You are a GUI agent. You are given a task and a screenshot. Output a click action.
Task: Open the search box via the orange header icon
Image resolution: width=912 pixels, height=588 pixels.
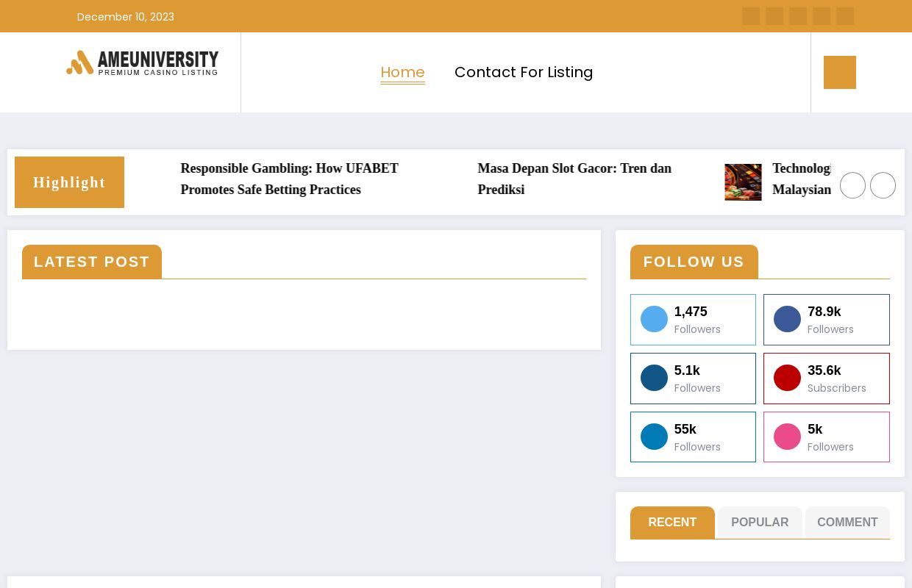pyautogui.click(x=840, y=72)
